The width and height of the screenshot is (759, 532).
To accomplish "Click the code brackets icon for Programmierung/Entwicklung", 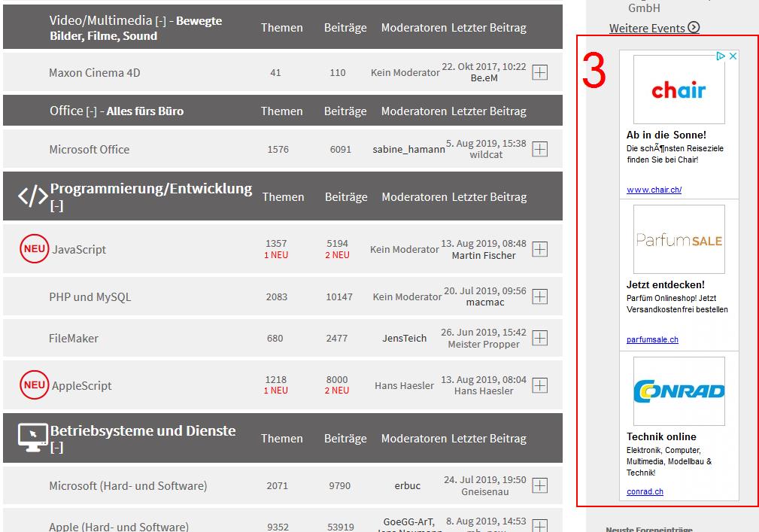I will coord(33,196).
